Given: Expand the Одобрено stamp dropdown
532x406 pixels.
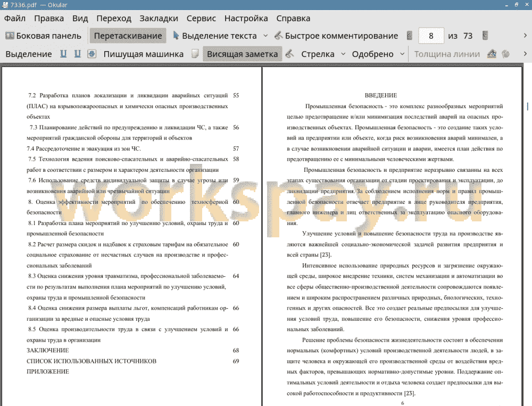Looking at the screenshot, I should (x=402, y=54).
